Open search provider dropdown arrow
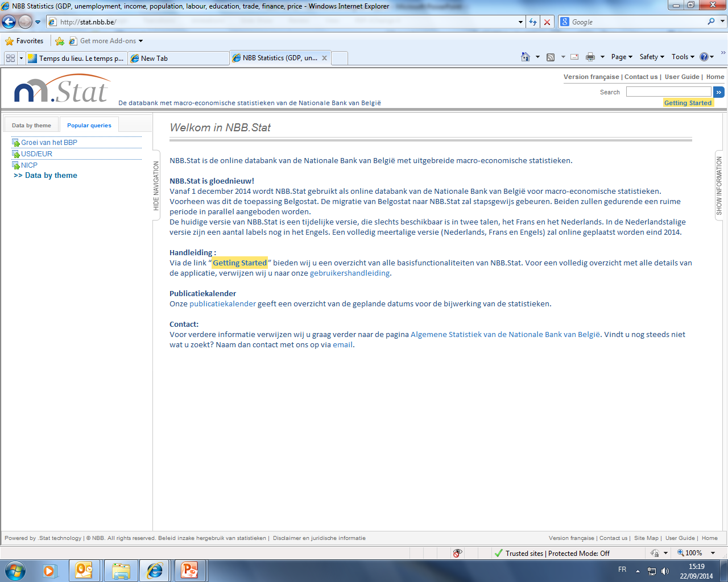The image size is (728, 582). pos(723,22)
